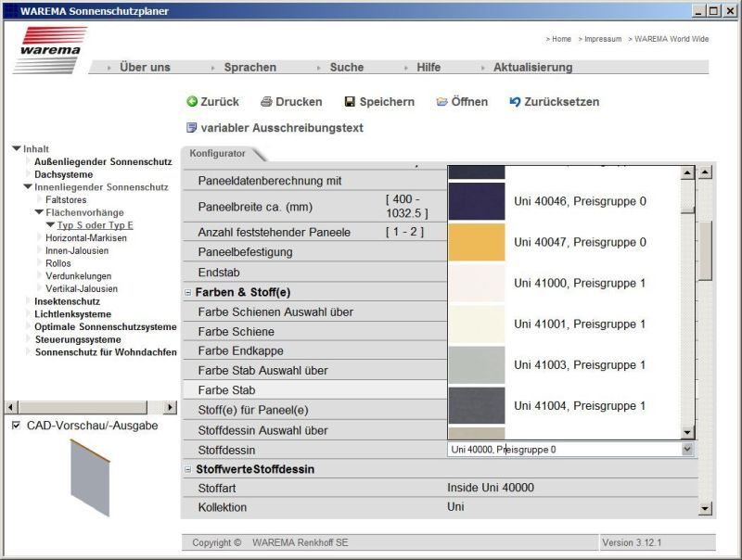
Task: Pick the dark grey Uni 41004 swatch
Action: 477,406
